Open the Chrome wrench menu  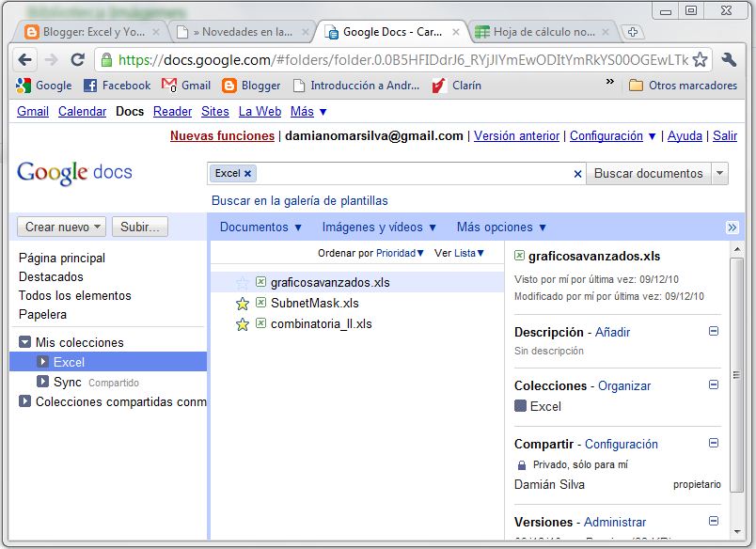(729, 60)
